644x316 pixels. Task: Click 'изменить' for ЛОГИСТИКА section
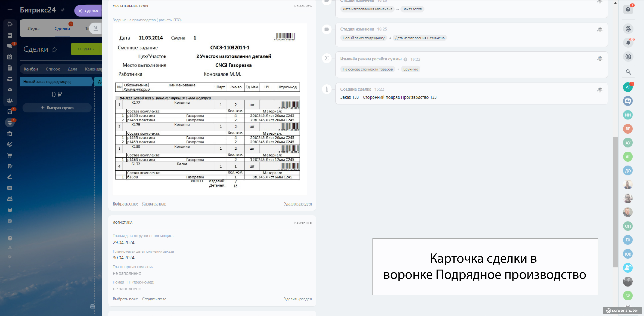[303, 222]
